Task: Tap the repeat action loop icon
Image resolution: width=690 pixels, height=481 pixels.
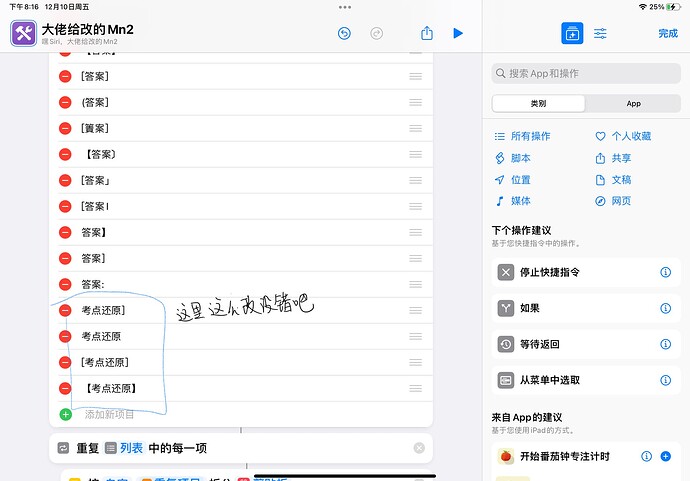Action: pos(63,448)
